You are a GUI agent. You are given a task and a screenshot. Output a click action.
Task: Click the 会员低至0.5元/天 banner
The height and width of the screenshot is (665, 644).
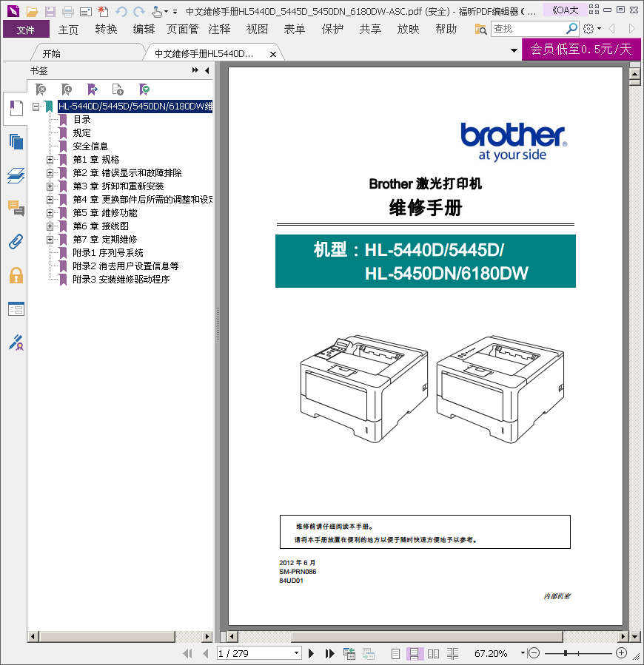[x=581, y=50]
